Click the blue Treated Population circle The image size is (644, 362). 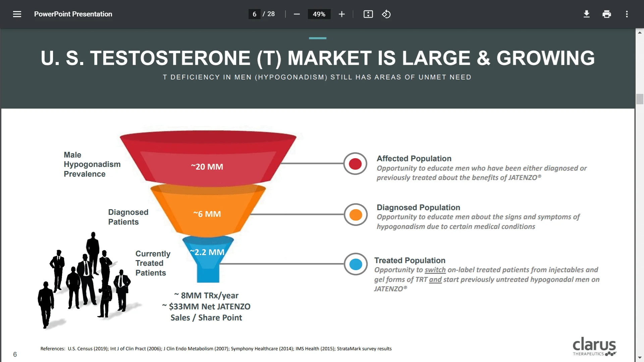356,264
